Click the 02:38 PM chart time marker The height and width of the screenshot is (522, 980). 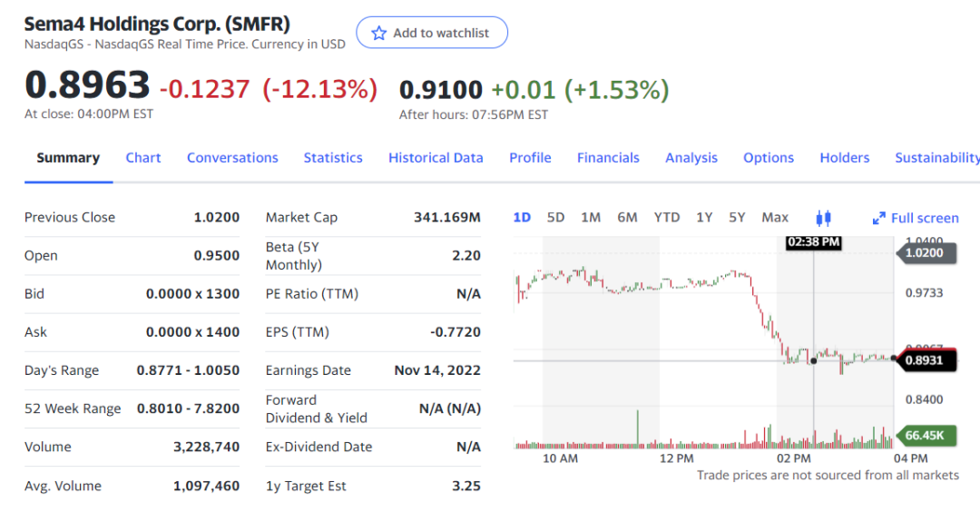814,242
